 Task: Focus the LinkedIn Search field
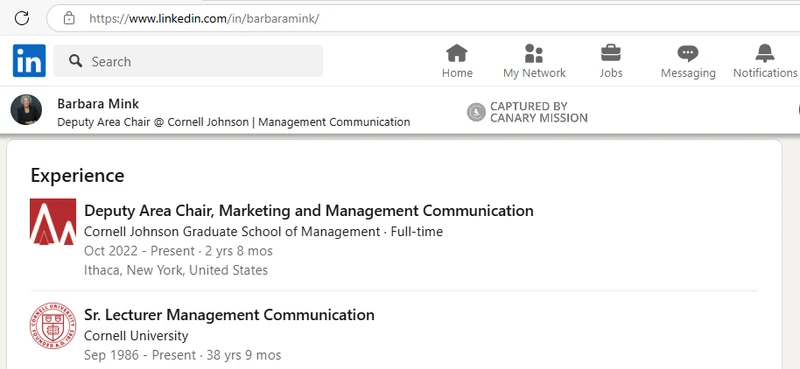188,61
